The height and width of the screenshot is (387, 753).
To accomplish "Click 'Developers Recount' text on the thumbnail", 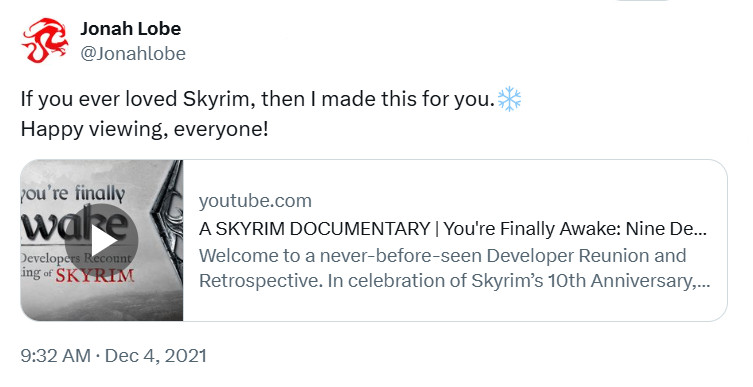I will point(76,258).
